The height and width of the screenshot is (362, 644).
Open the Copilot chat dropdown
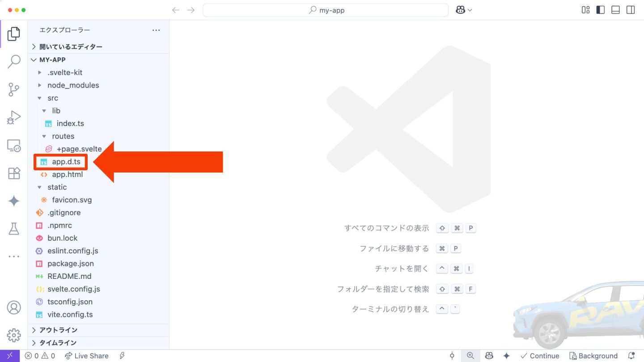tap(464, 10)
